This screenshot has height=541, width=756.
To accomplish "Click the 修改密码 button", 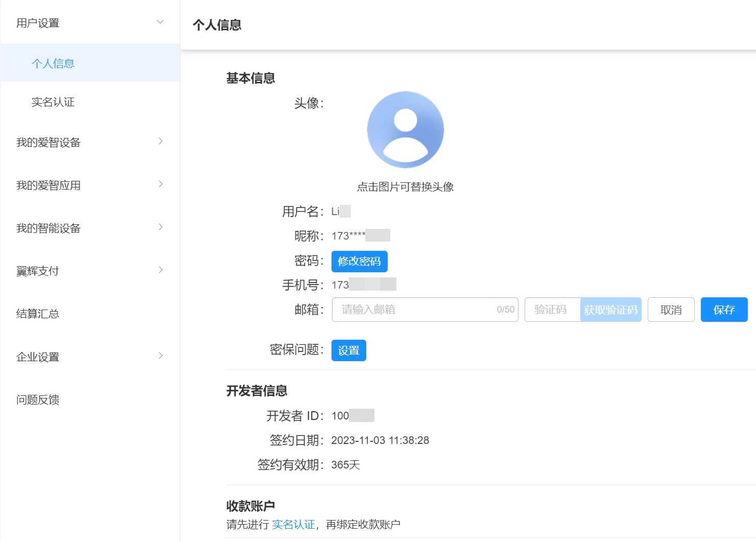I will point(360,261).
